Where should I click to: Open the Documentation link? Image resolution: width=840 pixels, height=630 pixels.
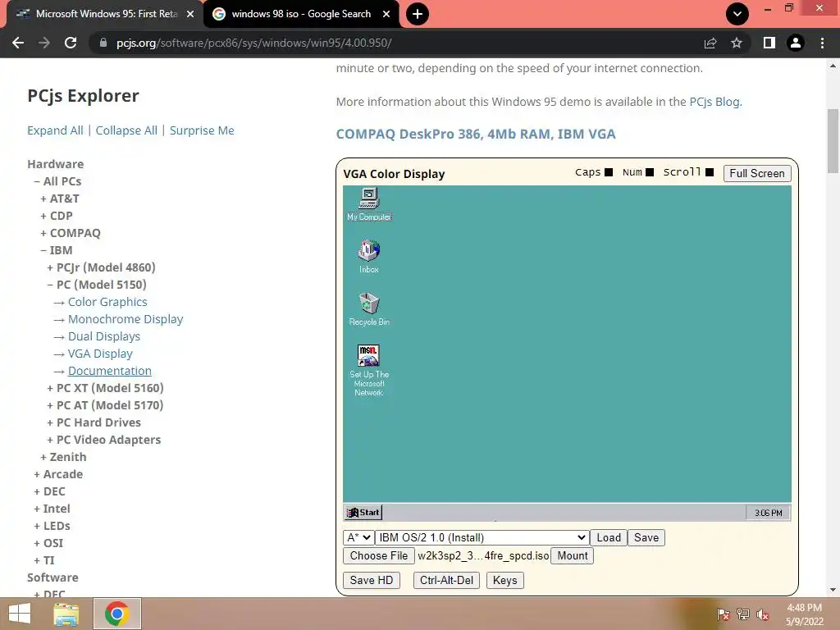[x=110, y=371]
